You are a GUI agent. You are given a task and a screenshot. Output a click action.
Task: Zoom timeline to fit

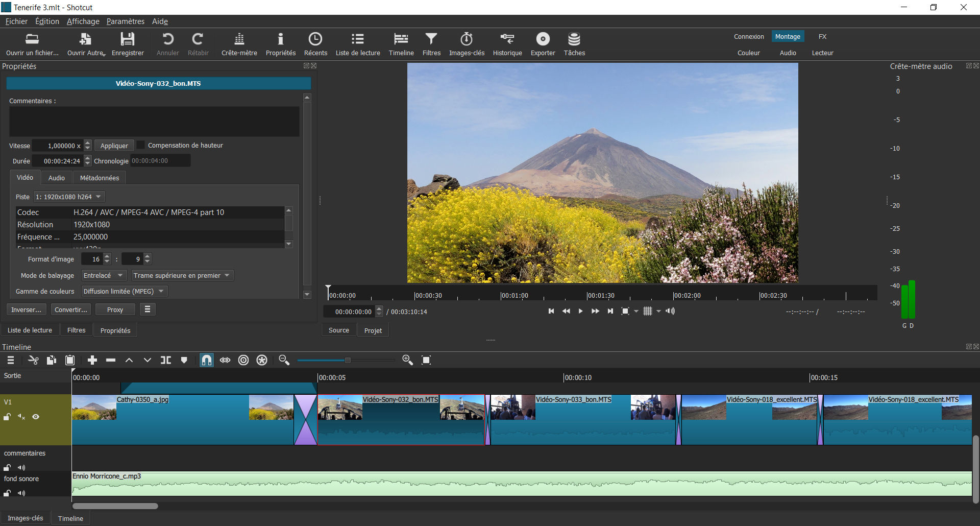[426, 360]
